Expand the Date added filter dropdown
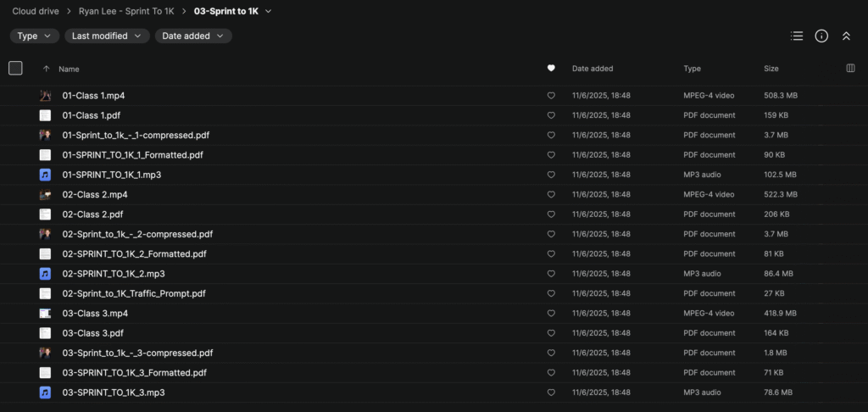The width and height of the screenshot is (868, 412). pyautogui.click(x=193, y=36)
